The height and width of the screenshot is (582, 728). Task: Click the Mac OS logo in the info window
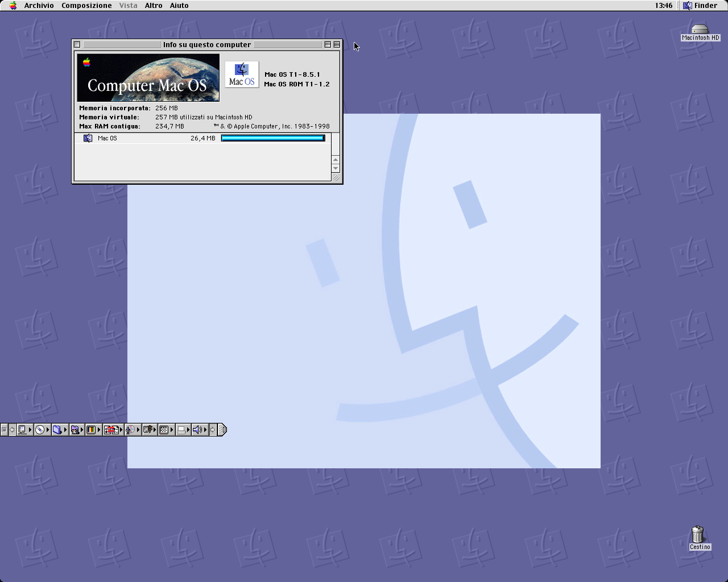(x=242, y=74)
